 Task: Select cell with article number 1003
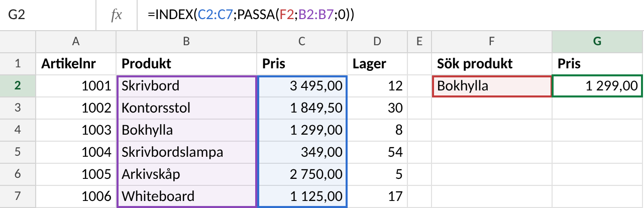coord(76,130)
